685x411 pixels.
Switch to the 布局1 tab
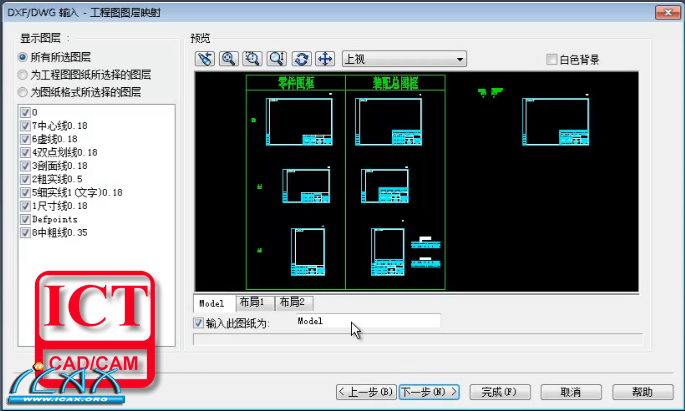click(x=254, y=302)
